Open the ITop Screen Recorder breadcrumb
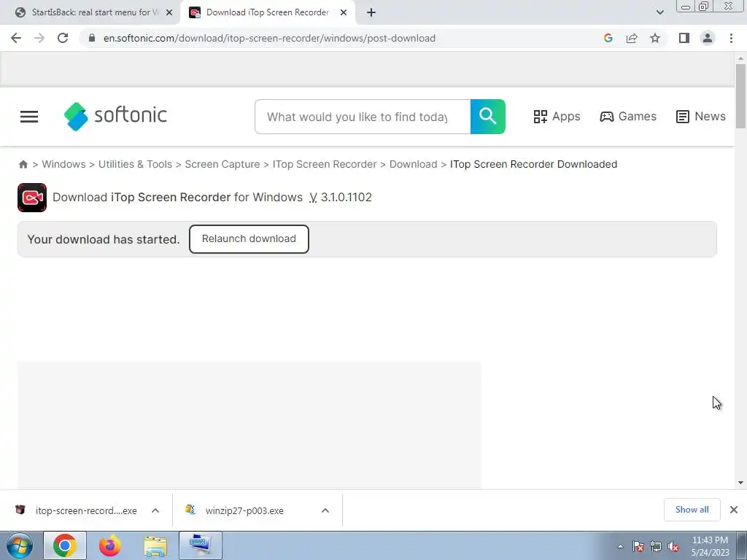Image resolution: width=747 pixels, height=560 pixels. pyautogui.click(x=325, y=164)
